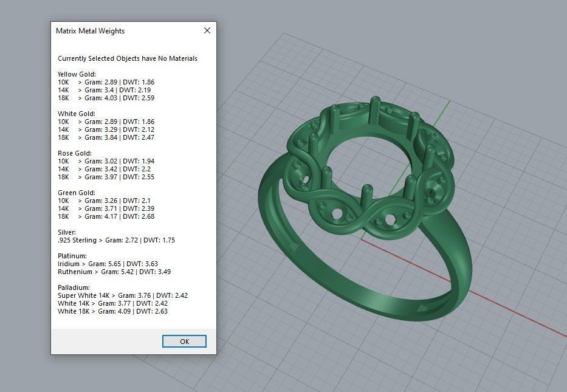This screenshot has width=567, height=392.
Task: Select White Gold 18K Gram 3.84 line
Action: 106,137
